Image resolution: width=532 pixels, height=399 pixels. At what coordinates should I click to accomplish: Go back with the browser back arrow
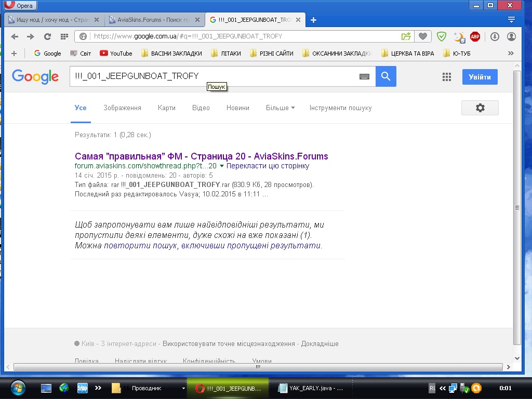[x=14, y=36]
